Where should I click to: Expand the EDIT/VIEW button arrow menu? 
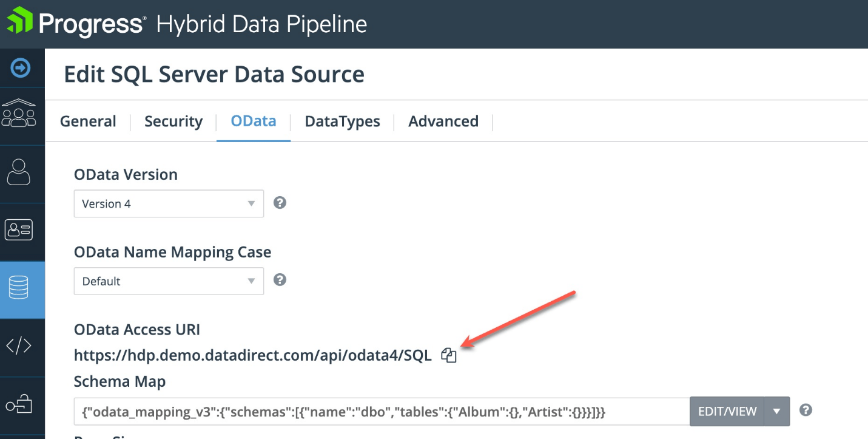tap(777, 412)
